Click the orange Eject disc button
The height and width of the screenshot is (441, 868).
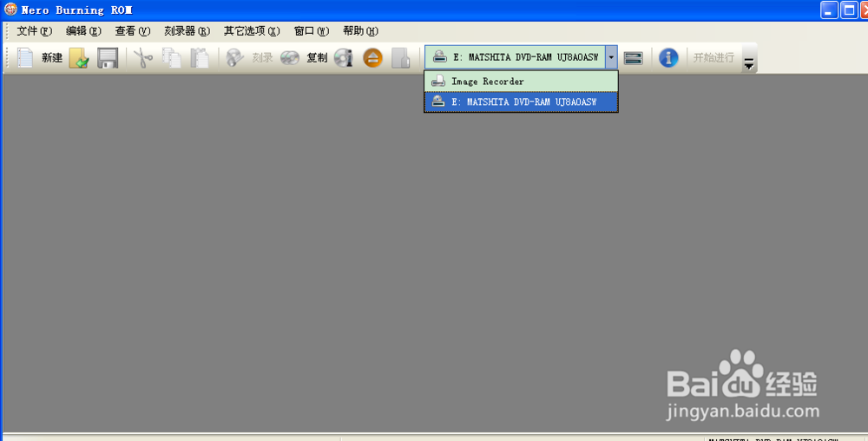click(x=372, y=57)
